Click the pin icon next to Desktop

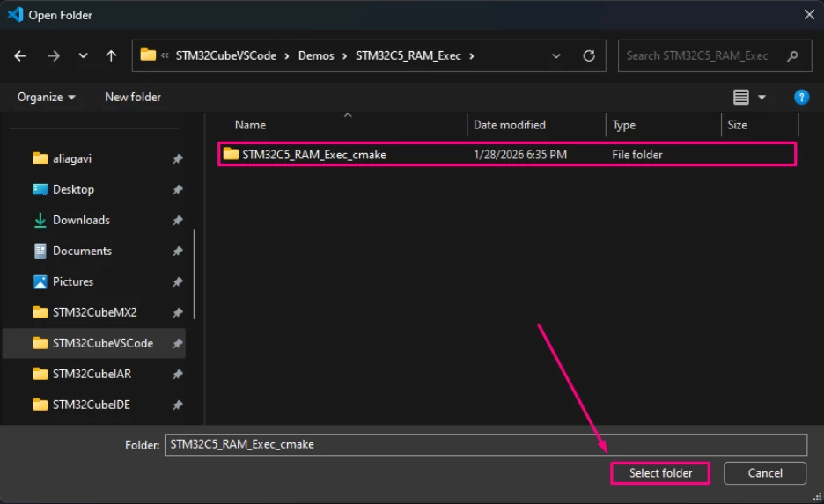[x=178, y=189]
